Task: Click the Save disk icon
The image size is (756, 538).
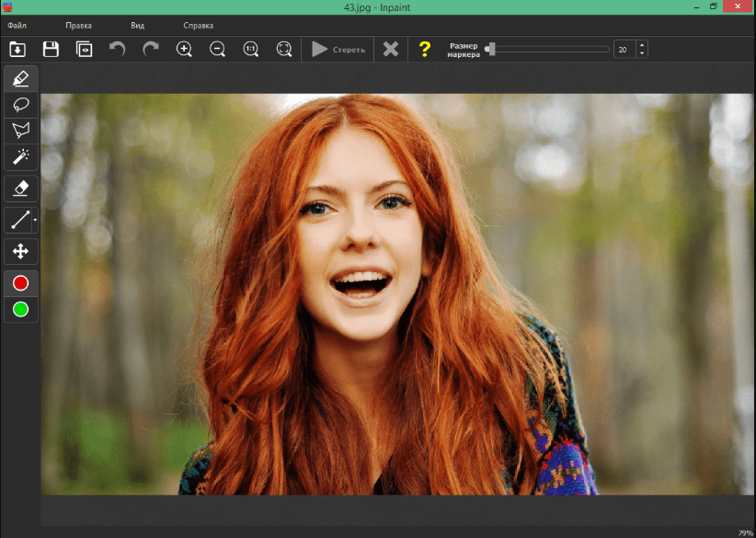Action: [52, 49]
